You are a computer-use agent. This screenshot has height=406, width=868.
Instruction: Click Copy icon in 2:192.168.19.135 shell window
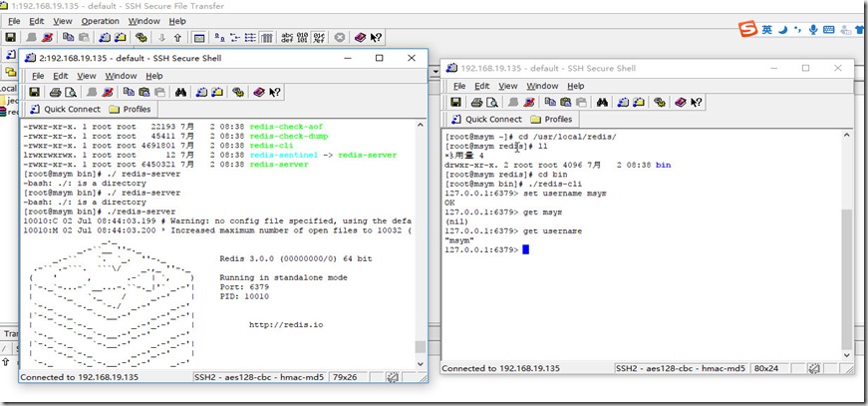click(x=129, y=92)
